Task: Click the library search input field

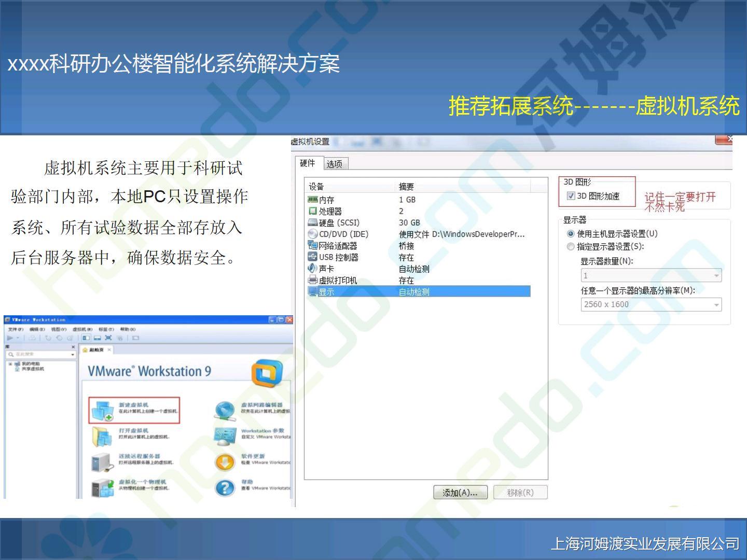Action: [x=40, y=355]
